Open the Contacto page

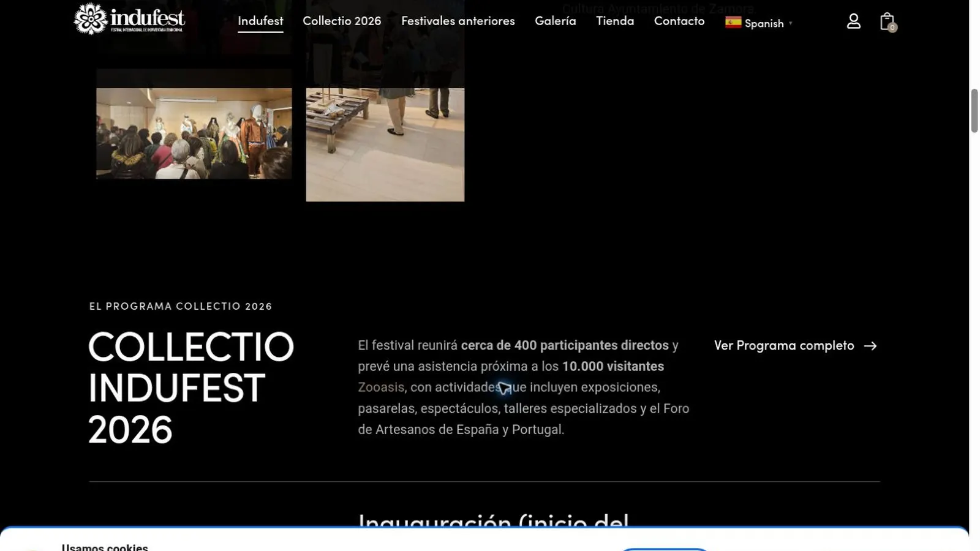click(679, 21)
